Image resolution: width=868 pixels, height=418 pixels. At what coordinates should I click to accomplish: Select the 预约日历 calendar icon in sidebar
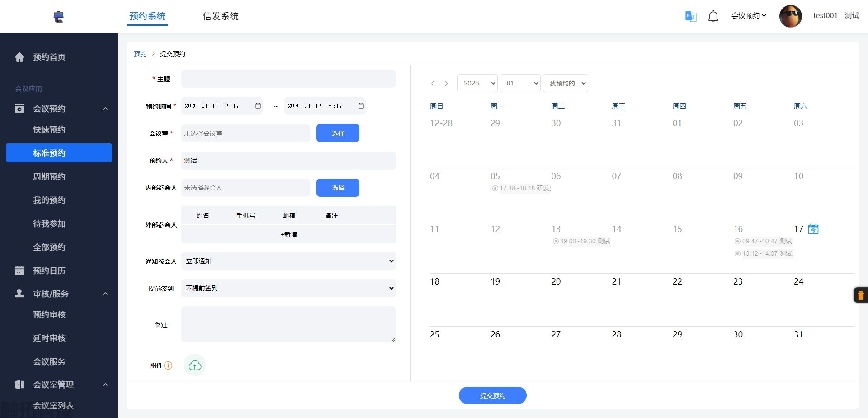click(19, 270)
